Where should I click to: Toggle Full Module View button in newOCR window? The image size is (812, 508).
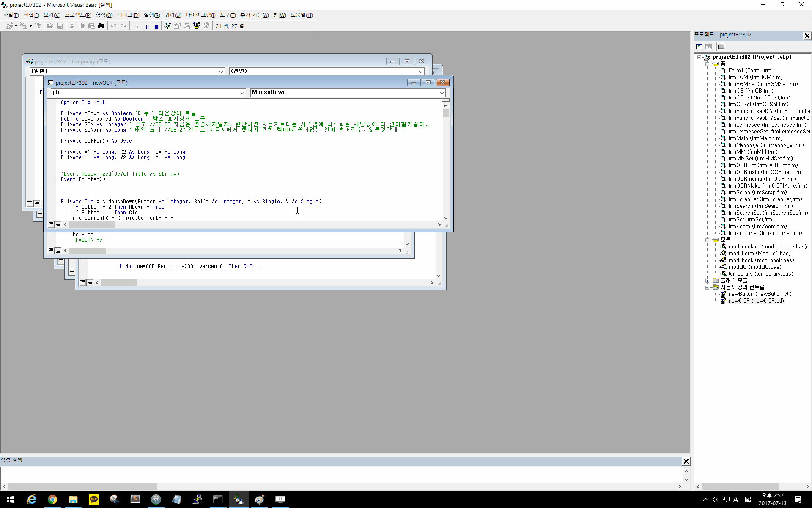point(58,224)
